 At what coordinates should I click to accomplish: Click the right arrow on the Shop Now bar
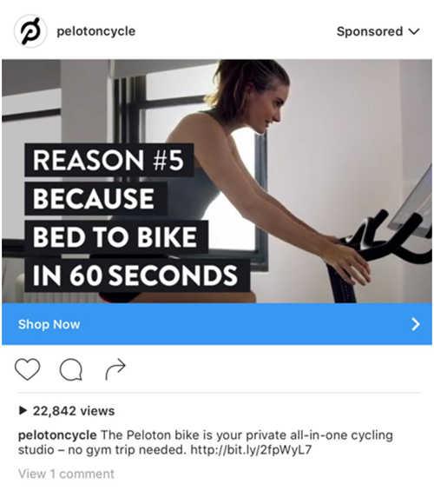pos(416,324)
